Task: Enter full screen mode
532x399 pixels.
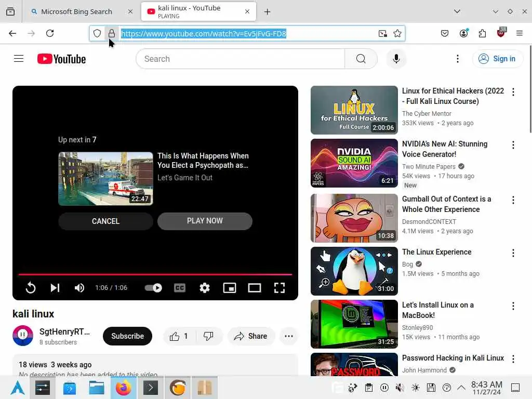Action: click(x=279, y=288)
